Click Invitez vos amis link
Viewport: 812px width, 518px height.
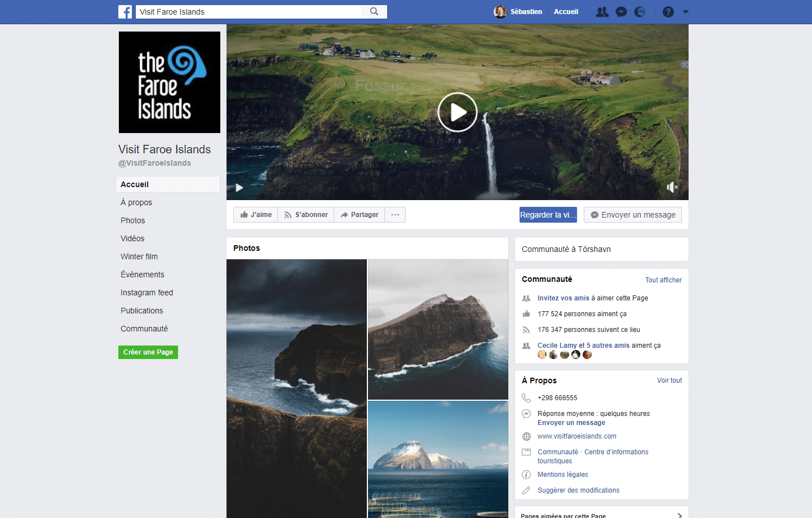(563, 298)
